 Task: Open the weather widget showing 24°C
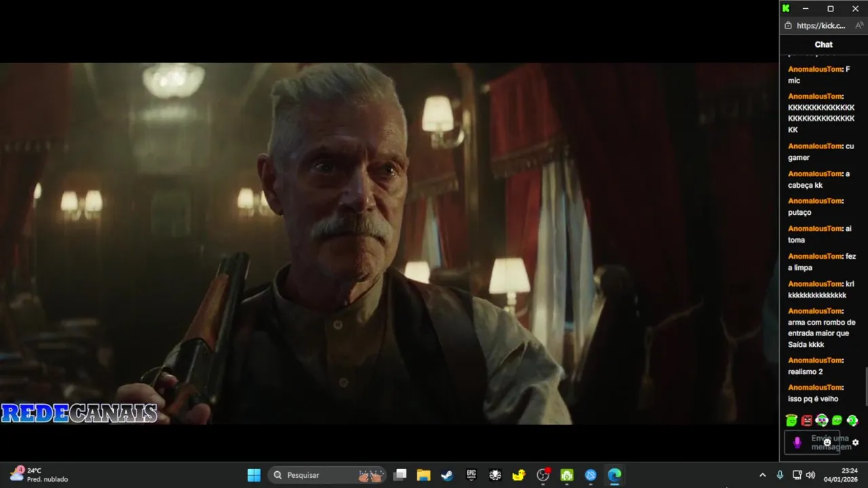(x=39, y=474)
